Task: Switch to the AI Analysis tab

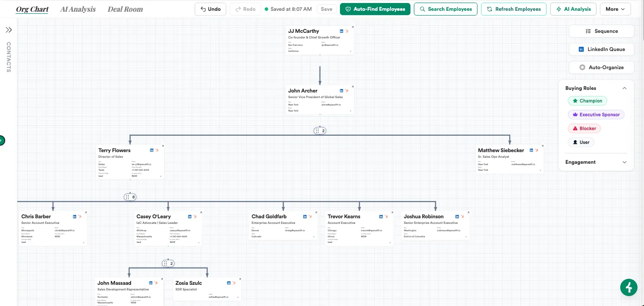Action: pos(78,9)
